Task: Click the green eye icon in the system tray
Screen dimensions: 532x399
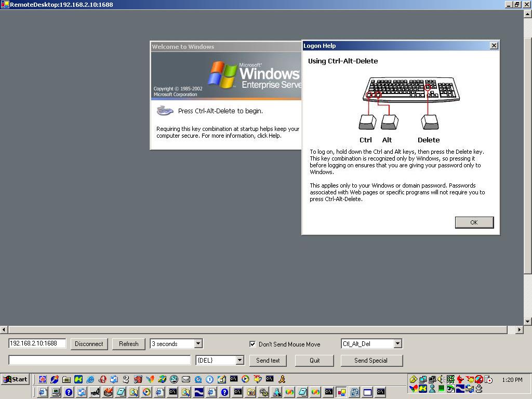Action: 450,389
